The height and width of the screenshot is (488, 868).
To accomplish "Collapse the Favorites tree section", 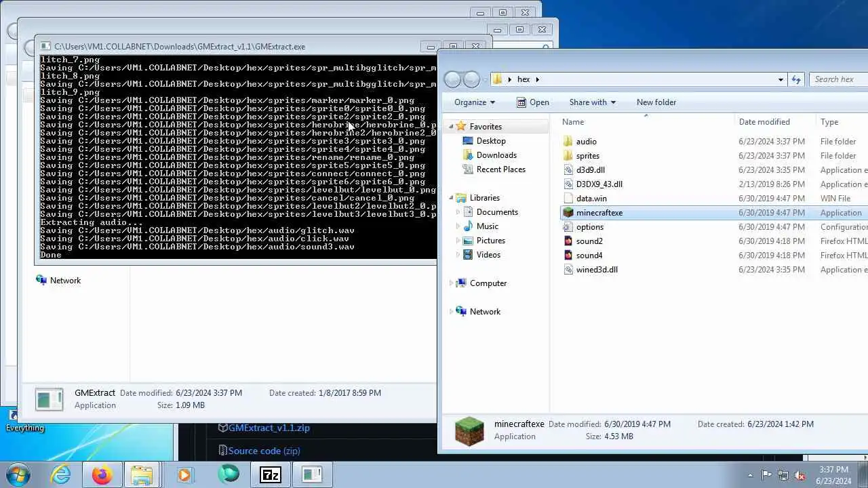I will point(451,127).
